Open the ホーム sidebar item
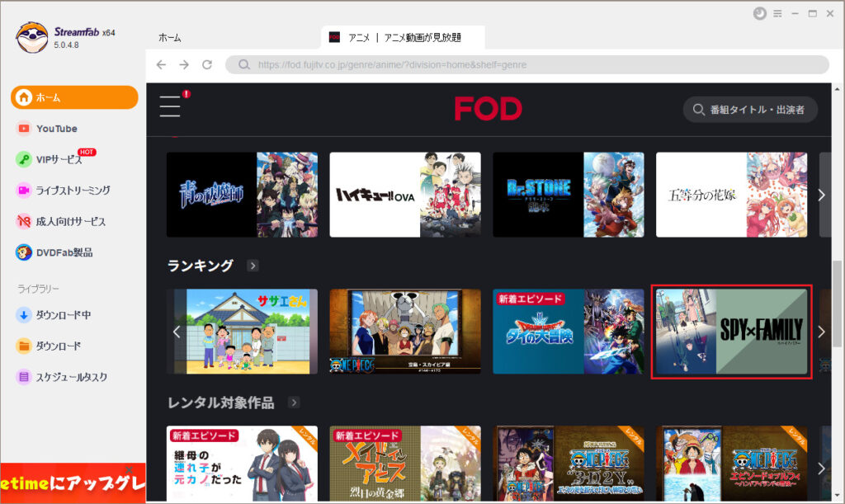Image resolution: width=845 pixels, height=504 pixels. (x=74, y=97)
